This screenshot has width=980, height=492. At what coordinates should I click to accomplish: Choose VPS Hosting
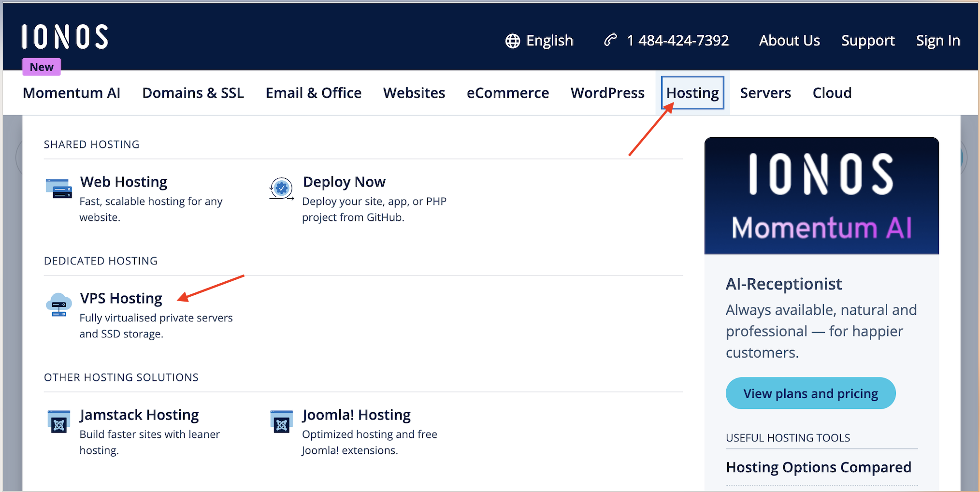click(121, 298)
